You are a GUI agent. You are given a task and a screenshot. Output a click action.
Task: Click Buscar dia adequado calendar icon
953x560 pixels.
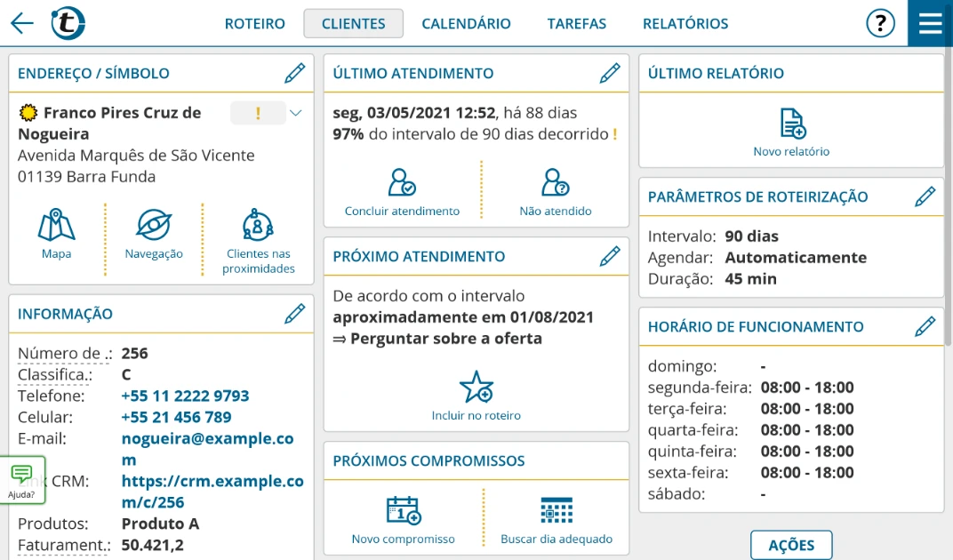click(557, 511)
